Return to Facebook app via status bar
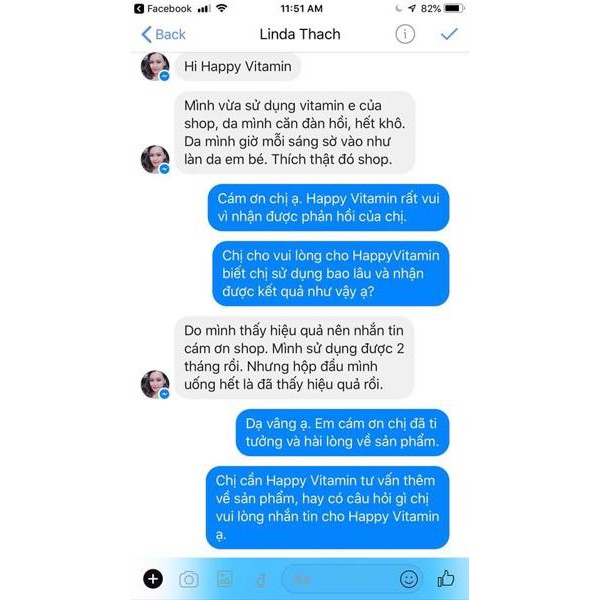 coord(163,8)
